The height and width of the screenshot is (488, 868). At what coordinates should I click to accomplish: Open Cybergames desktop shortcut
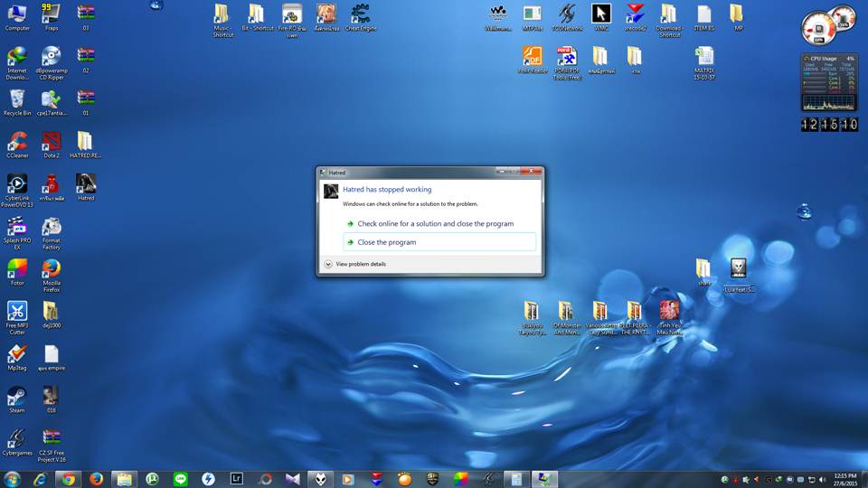point(17,442)
